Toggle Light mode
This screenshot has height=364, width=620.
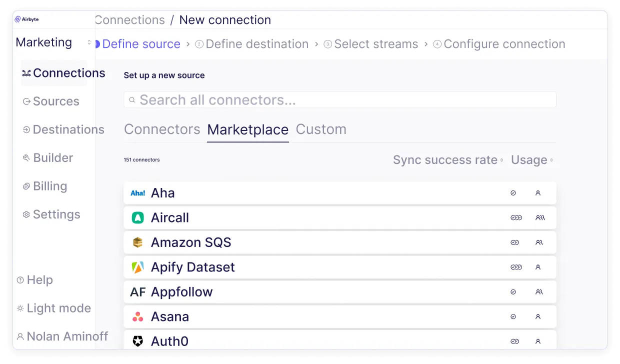click(x=54, y=308)
